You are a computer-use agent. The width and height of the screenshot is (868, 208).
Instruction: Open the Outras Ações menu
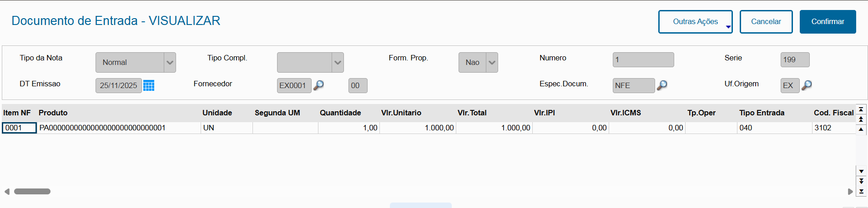click(x=695, y=22)
